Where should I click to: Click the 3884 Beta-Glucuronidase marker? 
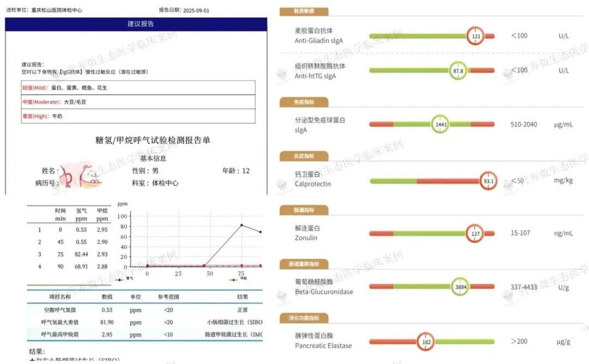[x=460, y=287]
